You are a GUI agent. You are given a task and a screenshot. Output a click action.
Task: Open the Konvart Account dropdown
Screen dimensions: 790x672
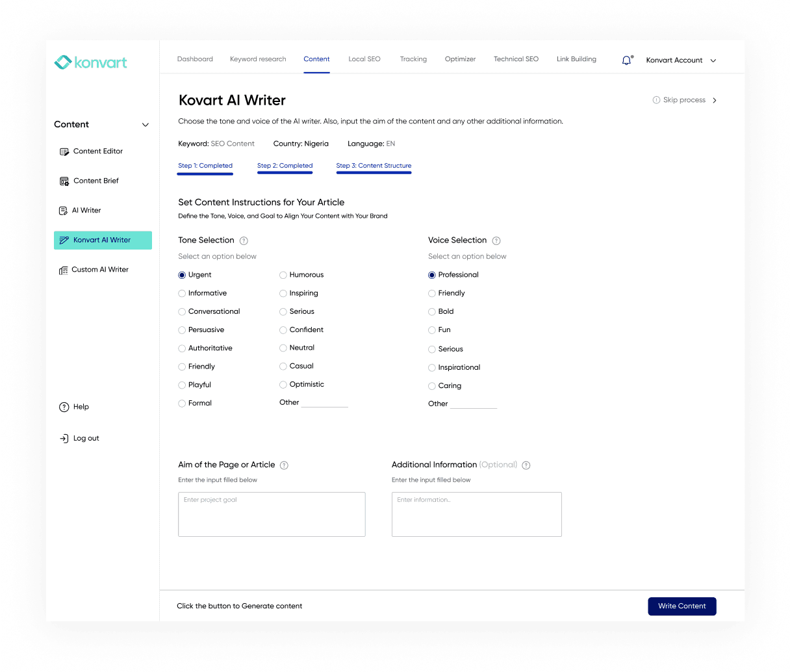680,60
